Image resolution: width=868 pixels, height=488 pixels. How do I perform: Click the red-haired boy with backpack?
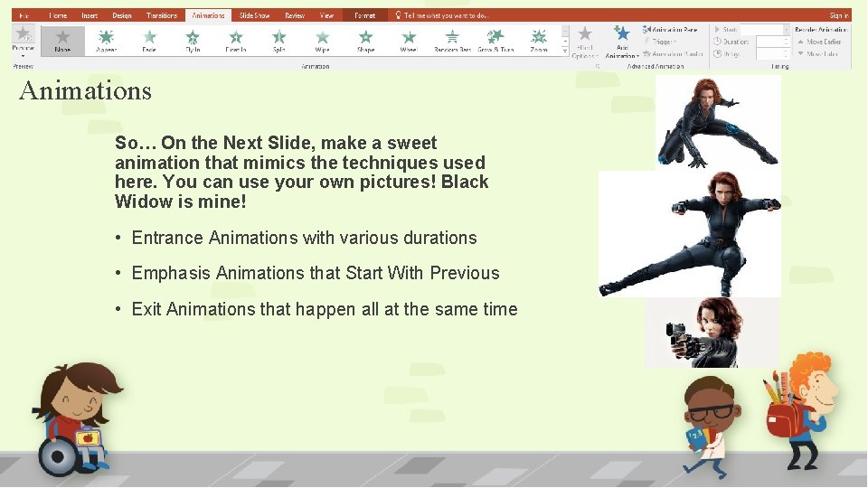point(800,410)
